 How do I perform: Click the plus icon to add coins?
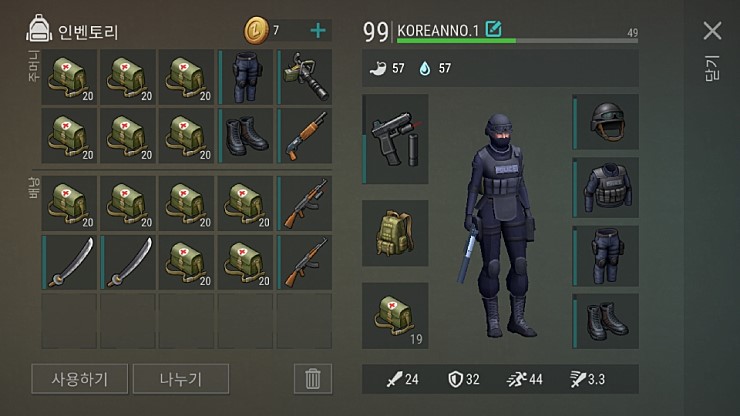coord(318,31)
